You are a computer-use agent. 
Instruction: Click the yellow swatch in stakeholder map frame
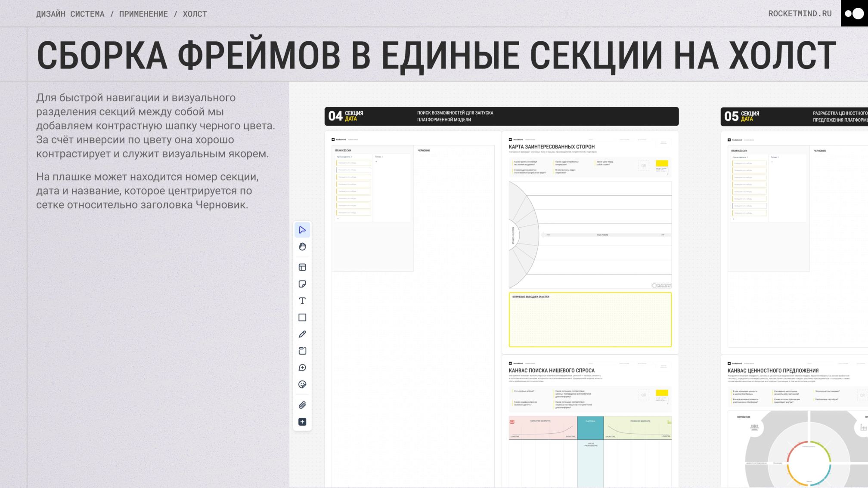click(662, 164)
